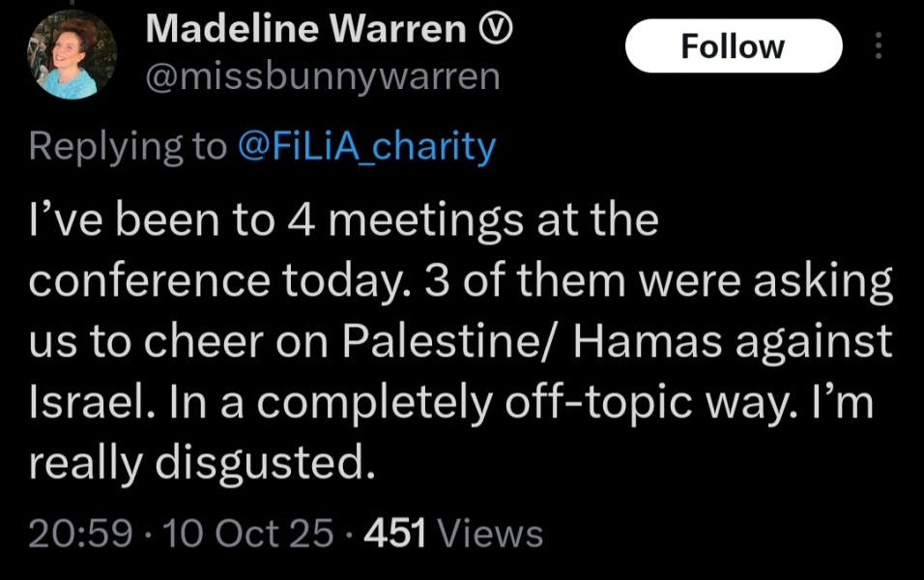Screen dimensions: 924x580
Task: Open the three-dot more options menu
Action: point(879,45)
